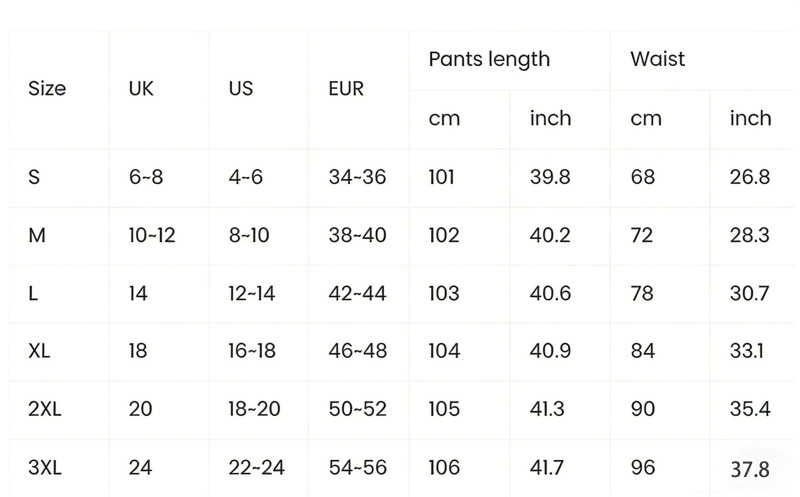This screenshot has width=800, height=497.
Task: Click the 84 cm waist value
Action: [x=643, y=351]
